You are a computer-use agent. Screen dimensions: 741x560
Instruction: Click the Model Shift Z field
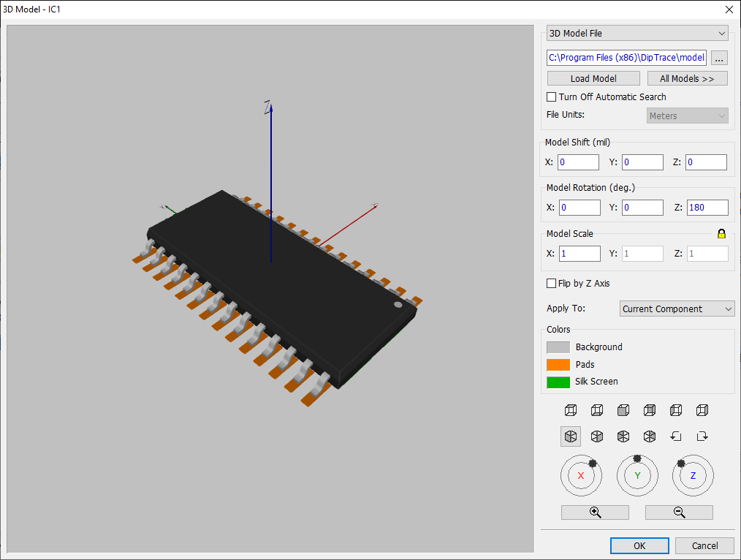[x=707, y=162]
